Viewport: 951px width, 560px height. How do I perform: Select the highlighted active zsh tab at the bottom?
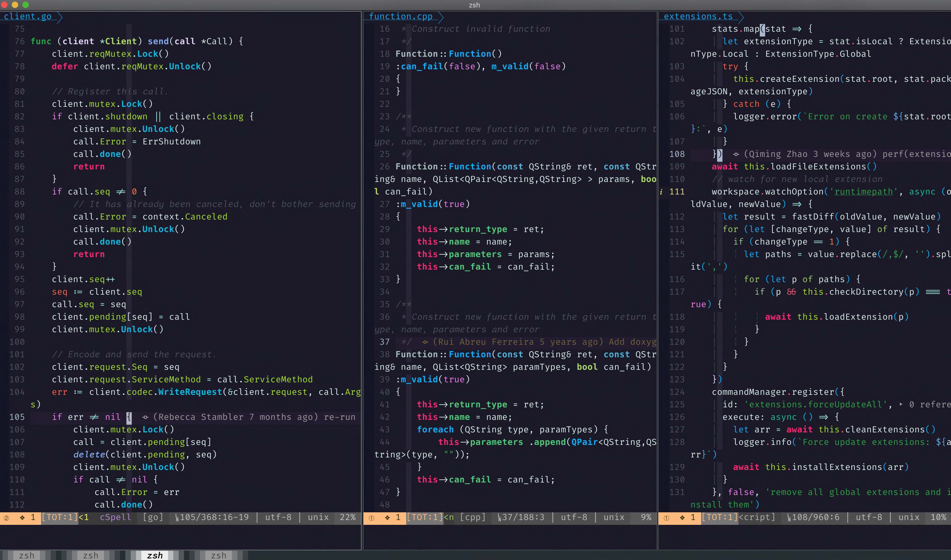(x=155, y=555)
